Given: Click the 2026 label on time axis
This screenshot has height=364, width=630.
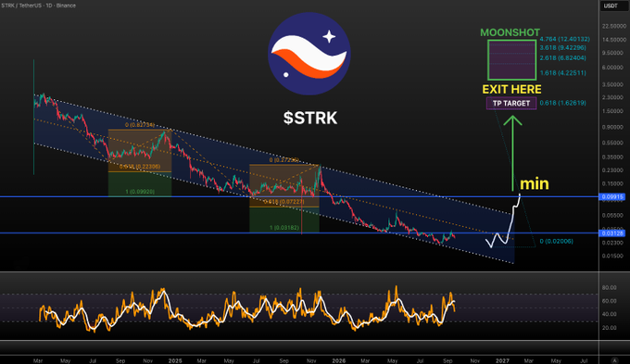Looking at the screenshot, I should [x=339, y=361].
